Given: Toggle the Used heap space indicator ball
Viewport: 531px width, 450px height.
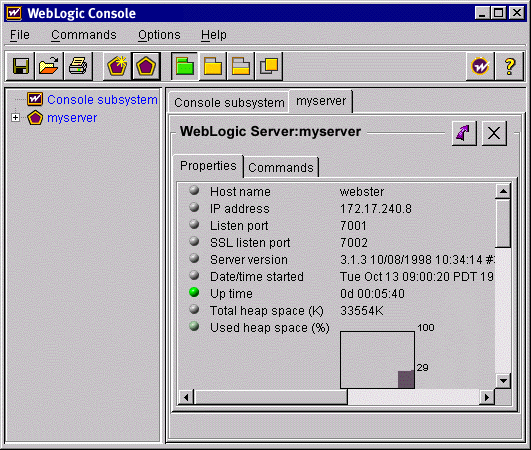Looking at the screenshot, I should coord(194,326).
